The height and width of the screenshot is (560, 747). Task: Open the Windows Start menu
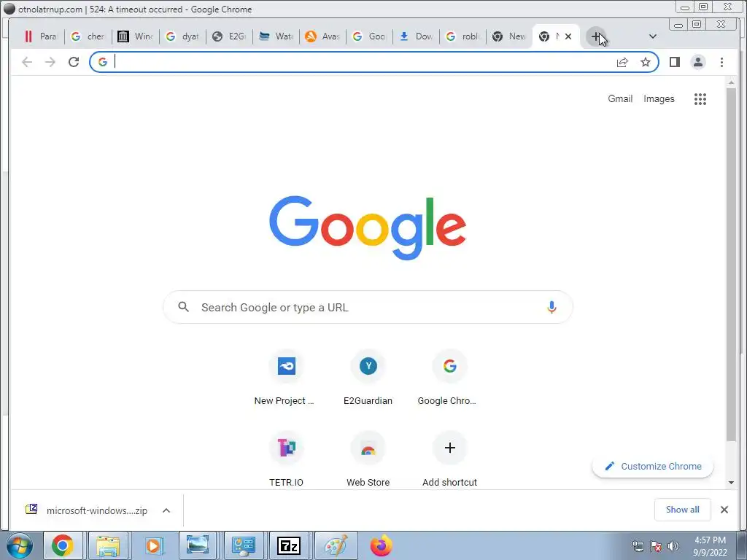coord(19,545)
